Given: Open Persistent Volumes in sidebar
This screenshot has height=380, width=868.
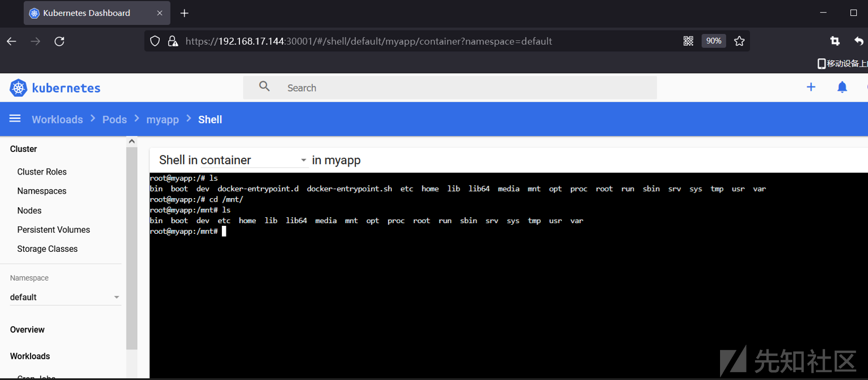Looking at the screenshot, I should 54,230.
